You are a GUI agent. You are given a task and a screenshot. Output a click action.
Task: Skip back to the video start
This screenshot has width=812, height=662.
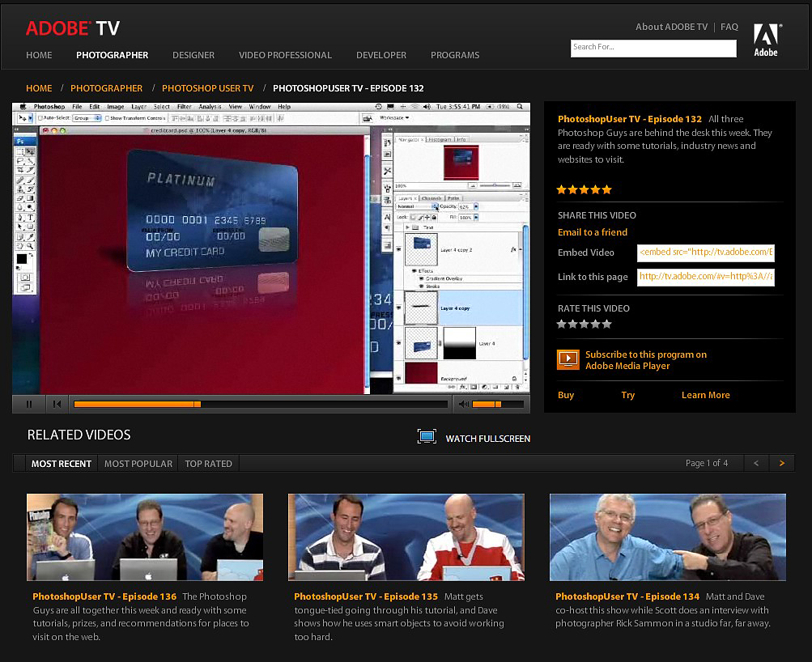pyautogui.click(x=57, y=404)
